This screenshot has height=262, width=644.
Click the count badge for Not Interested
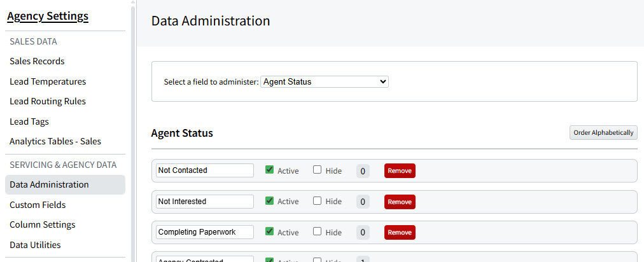363,202
